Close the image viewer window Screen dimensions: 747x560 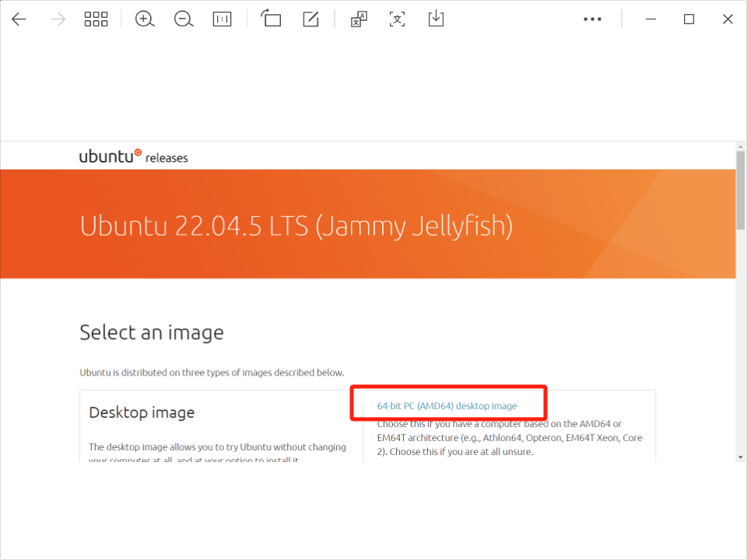pyautogui.click(x=728, y=19)
